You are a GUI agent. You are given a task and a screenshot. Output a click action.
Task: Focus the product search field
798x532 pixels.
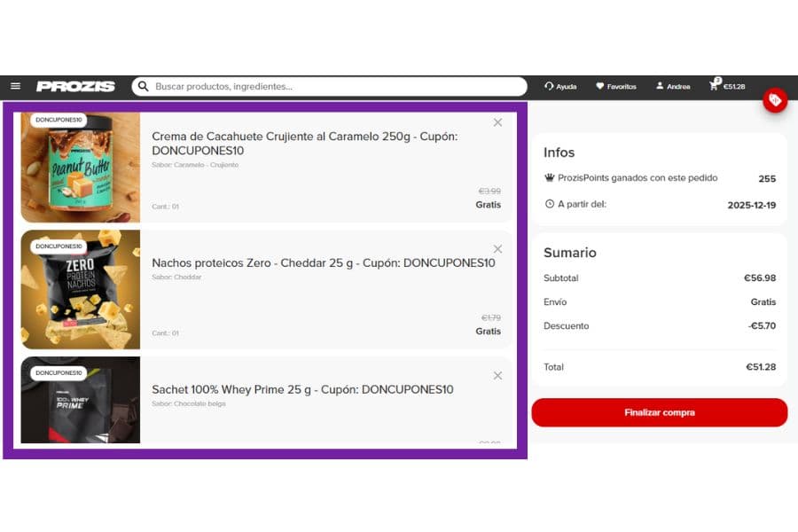click(x=329, y=87)
